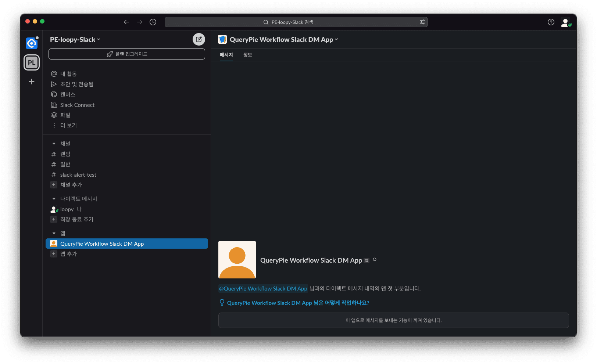This screenshot has height=364, width=597.
Task: Click the PE-loopy-Slack search field
Action: tap(292, 22)
